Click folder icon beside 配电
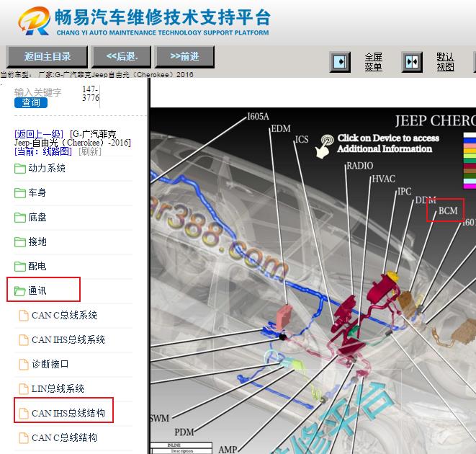The height and width of the screenshot is (454, 476). click(20, 267)
